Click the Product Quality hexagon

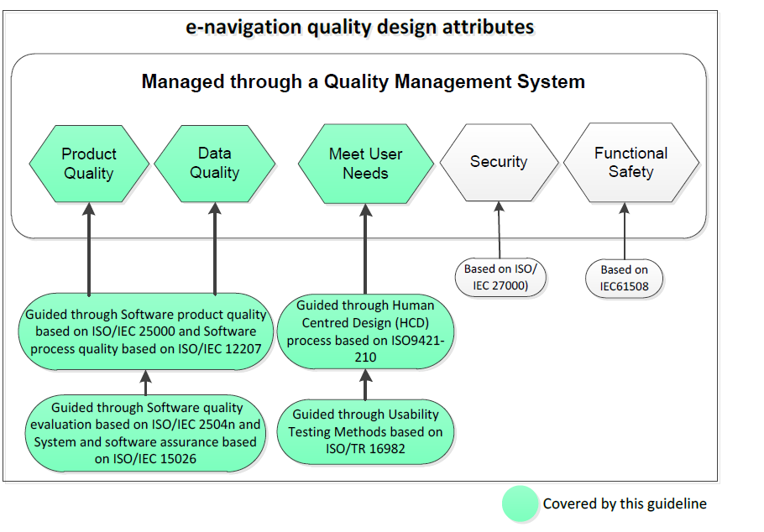coord(88,164)
